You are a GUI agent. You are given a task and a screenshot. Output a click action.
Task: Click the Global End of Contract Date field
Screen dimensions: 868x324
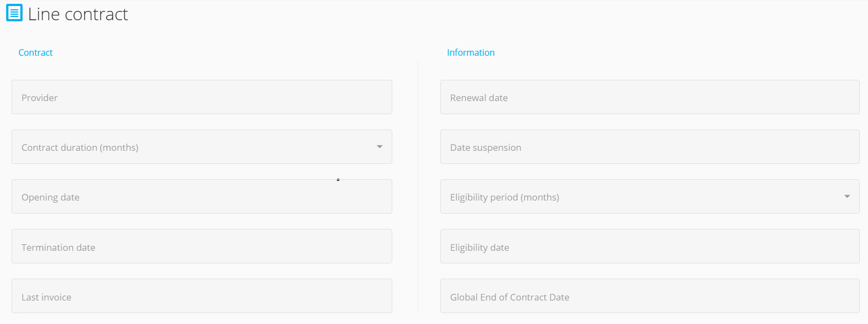(x=650, y=296)
